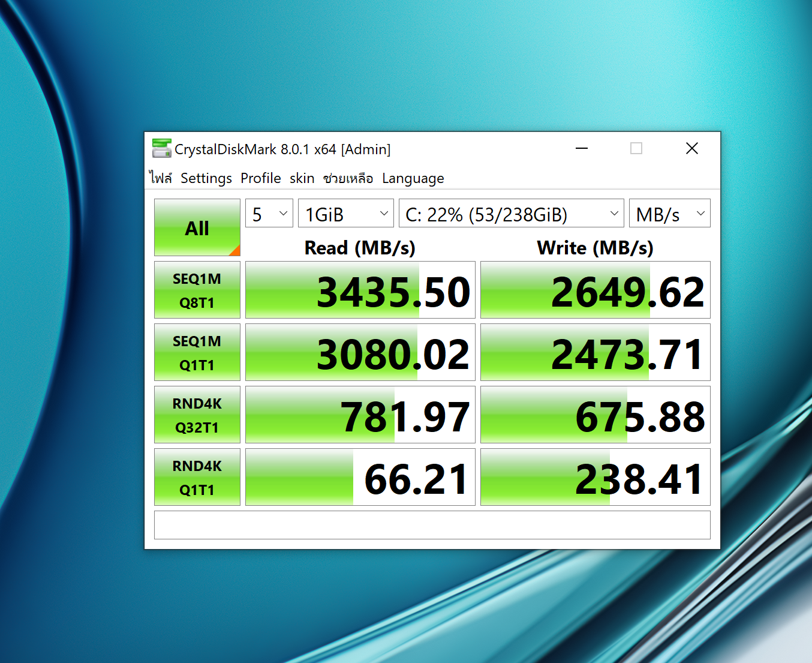Close the CrystalDiskMark window
The height and width of the screenshot is (663, 812).
point(692,148)
